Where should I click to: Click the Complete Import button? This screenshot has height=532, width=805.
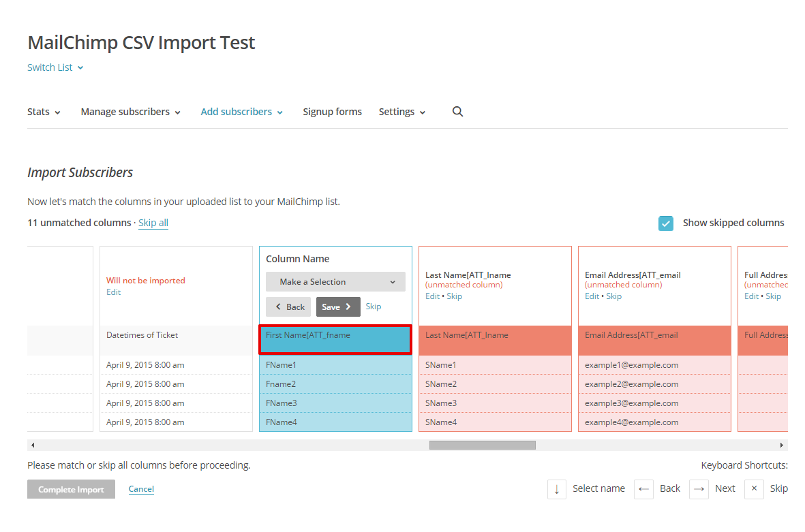click(x=71, y=489)
